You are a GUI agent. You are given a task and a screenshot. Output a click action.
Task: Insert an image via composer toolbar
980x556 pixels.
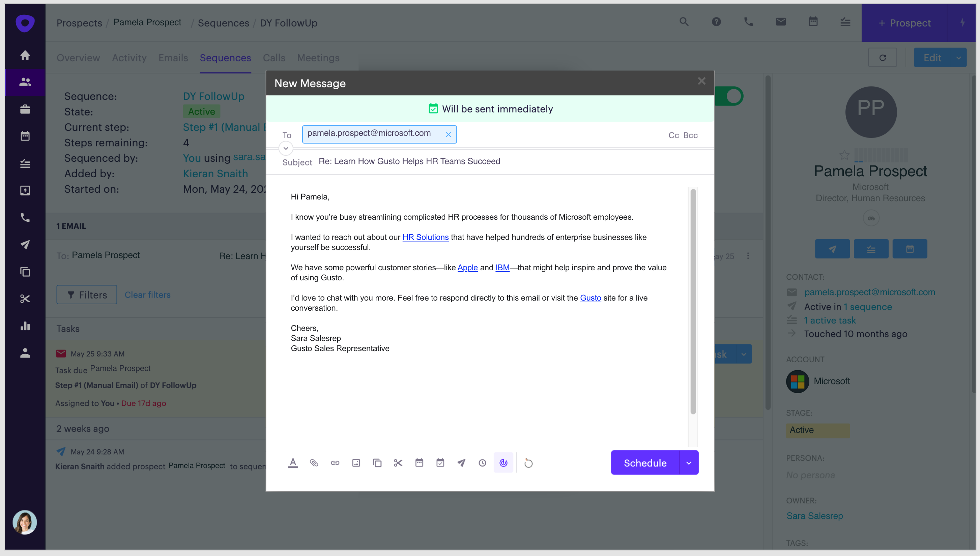(x=356, y=463)
